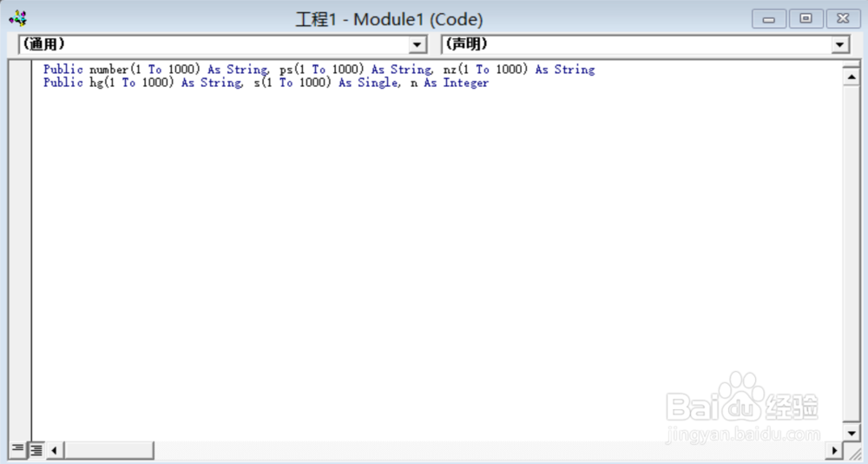Image resolution: width=868 pixels, height=464 pixels.
Task: Click the second line's "Public" keyword
Action: coord(63,83)
